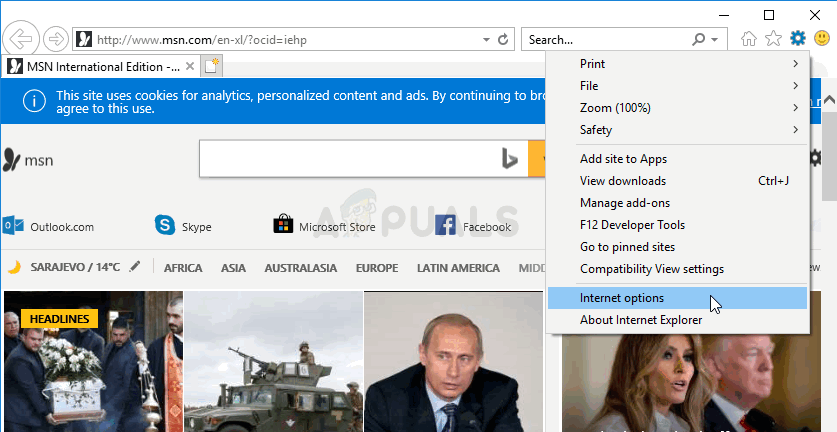This screenshot has height=432, width=837.
Task: Open a new tab with the blank tab button
Action: tap(212, 66)
